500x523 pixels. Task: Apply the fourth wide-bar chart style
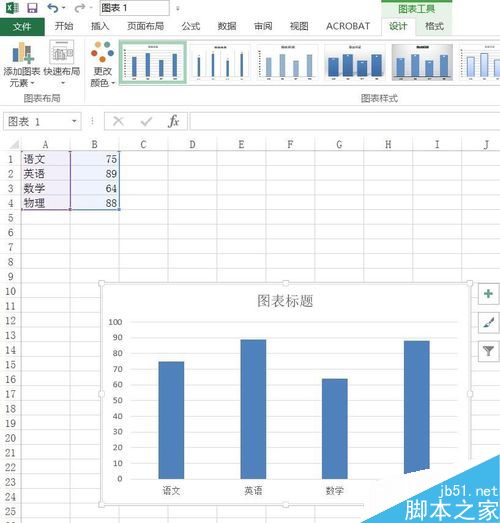[355, 63]
